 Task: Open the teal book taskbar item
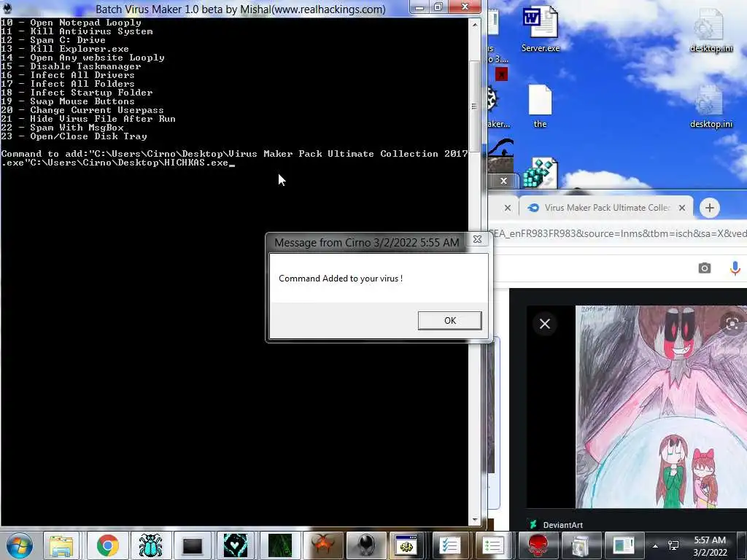point(623,545)
